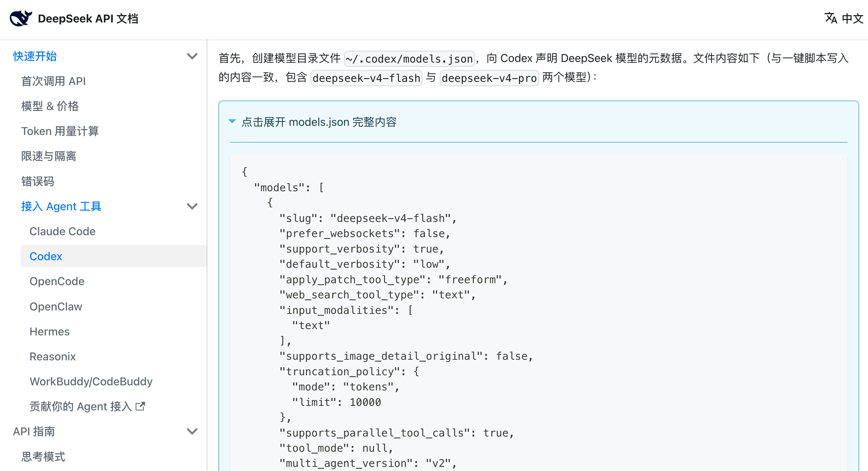
Task: Navigate to 限速与隔离
Action: point(49,156)
